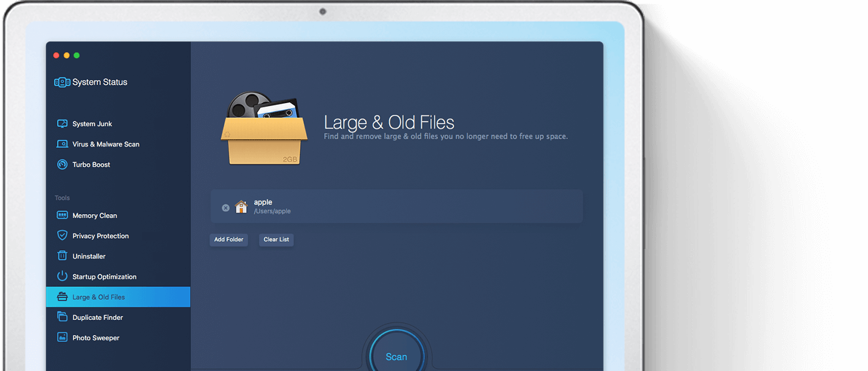Select the Privacy Protection shield icon
Image resolution: width=868 pixels, height=371 pixels.
pos(62,235)
